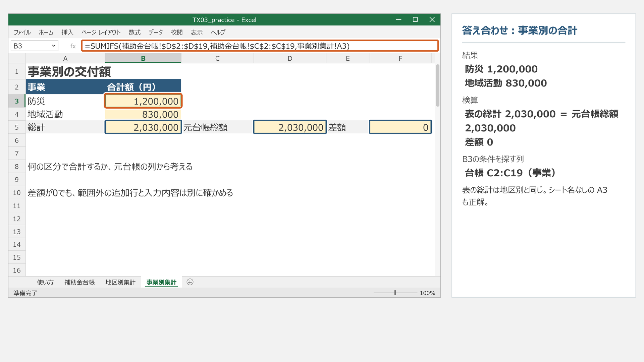Select cell F5 showing 0
644x362 pixels.
(x=400, y=127)
